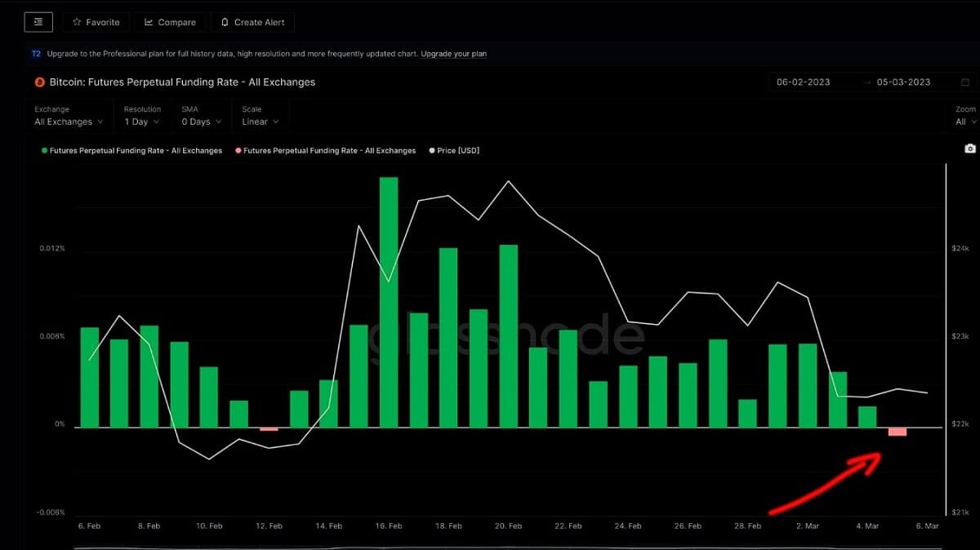980x550 pixels.
Task: Click the tallest green bar at 16 Feb
Action: pos(389,302)
